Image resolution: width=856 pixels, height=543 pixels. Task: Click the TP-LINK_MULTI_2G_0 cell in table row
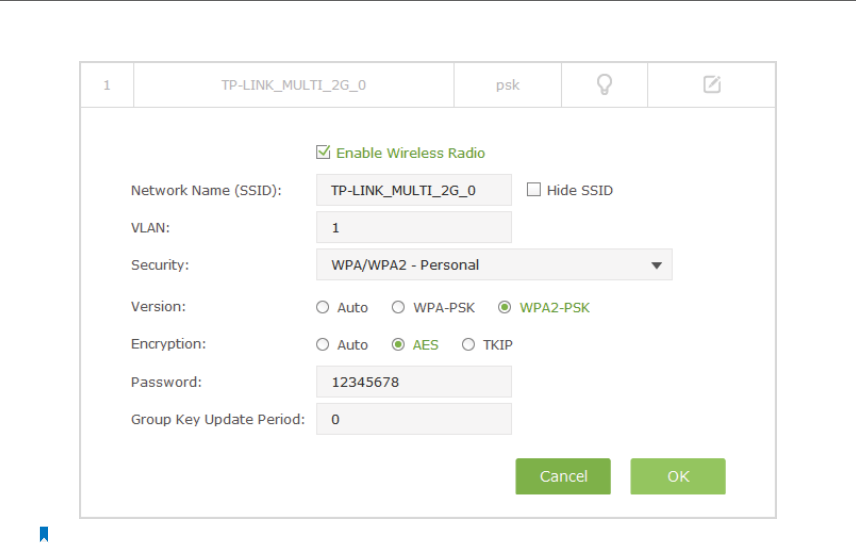[294, 85]
